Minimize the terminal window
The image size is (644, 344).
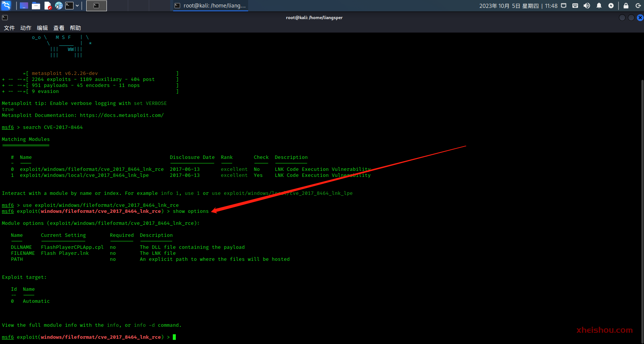(x=622, y=18)
